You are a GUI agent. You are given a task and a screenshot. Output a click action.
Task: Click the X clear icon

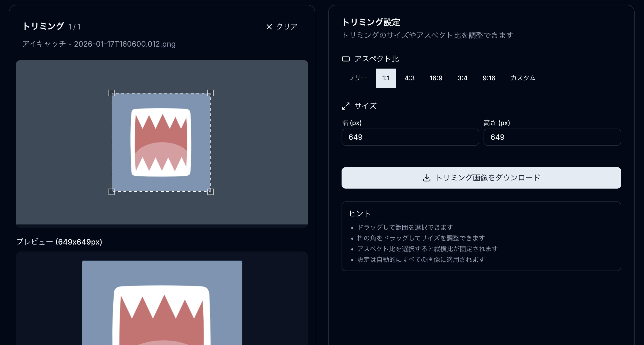point(269,27)
